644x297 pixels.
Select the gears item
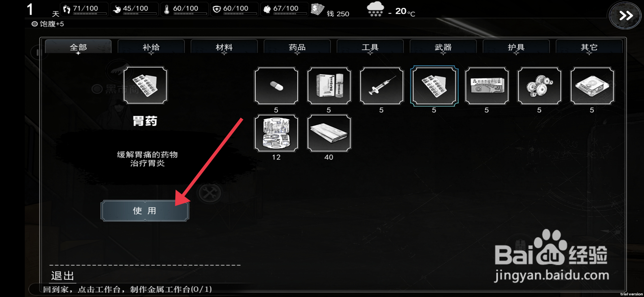click(539, 86)
